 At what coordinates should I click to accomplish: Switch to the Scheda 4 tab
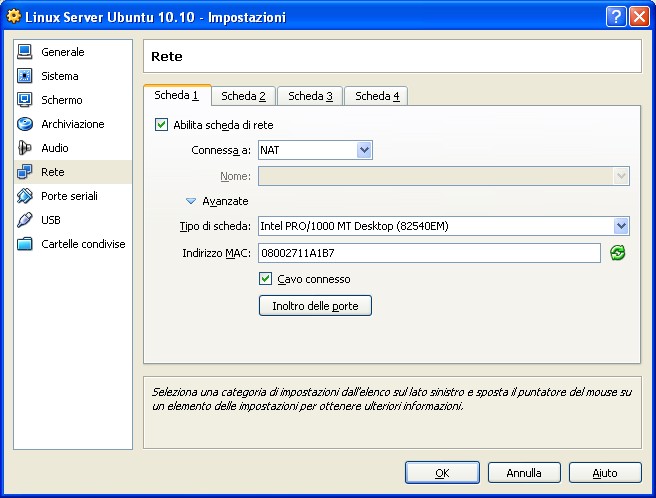tap(377, 96)
